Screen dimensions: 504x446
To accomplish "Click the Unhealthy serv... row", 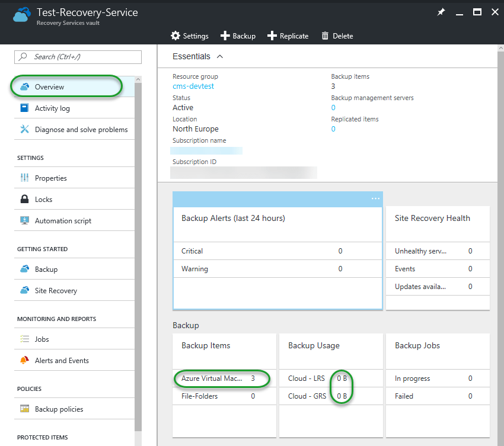I will pos(438,251).
